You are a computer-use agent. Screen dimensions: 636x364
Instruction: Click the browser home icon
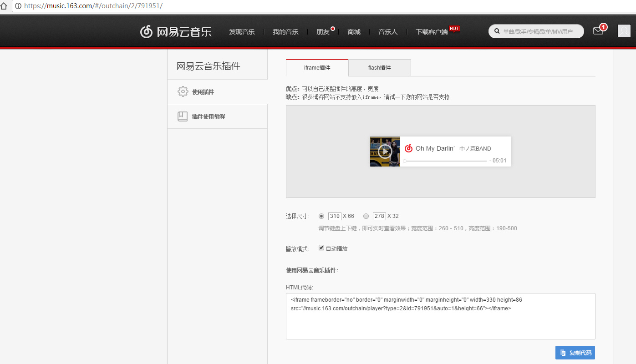[x=4, y=6]
